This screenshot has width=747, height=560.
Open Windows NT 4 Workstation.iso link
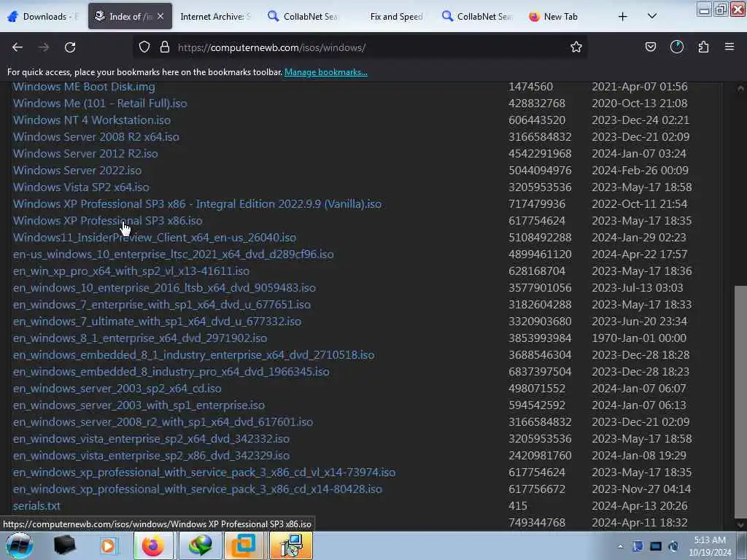coord(91,120)
